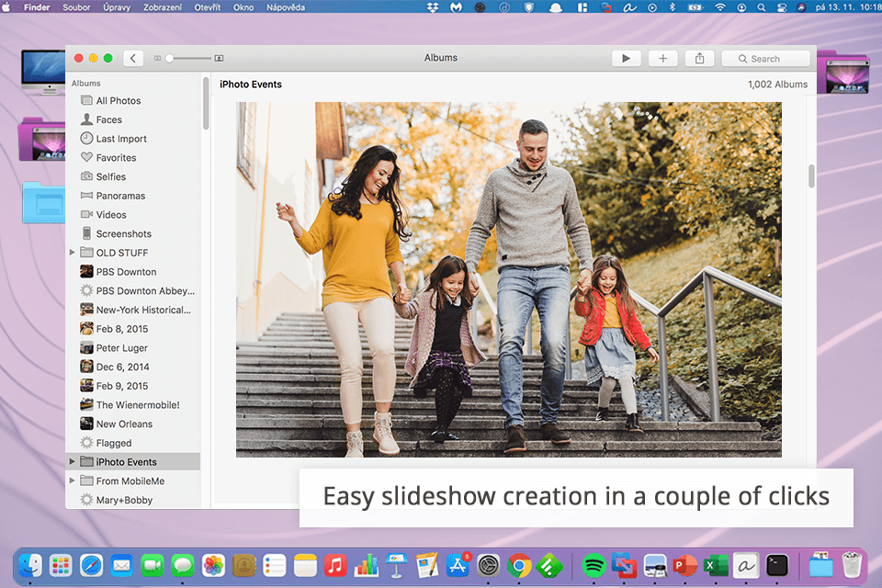Expand the OLD STUFF folder triangle
This screenshot has width=882, height=588.
tap(72, 253)
